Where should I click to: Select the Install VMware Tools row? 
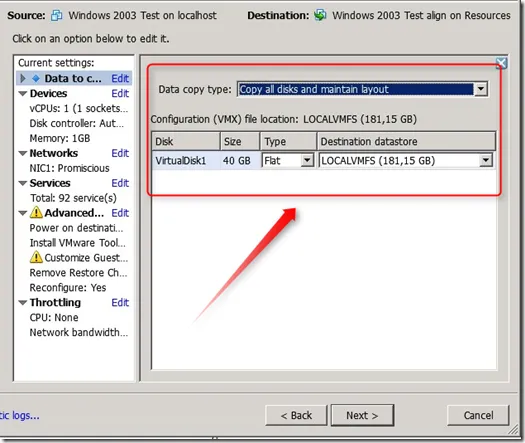tap(78, 242)
